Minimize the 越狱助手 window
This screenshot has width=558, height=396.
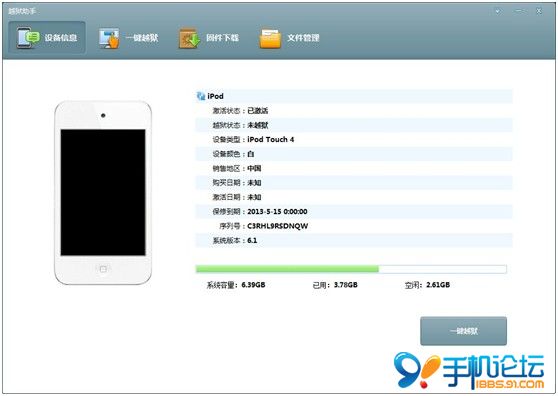[519, 11]
